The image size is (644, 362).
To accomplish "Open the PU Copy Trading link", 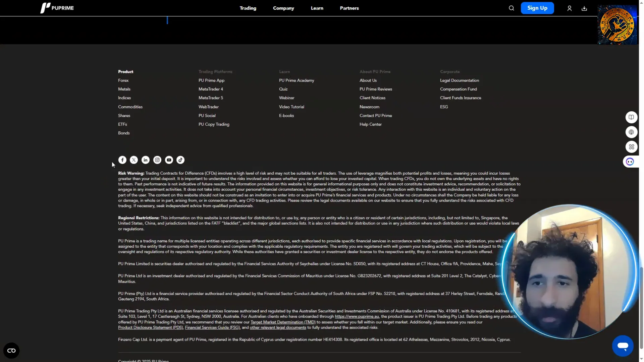I will point(214,124).
